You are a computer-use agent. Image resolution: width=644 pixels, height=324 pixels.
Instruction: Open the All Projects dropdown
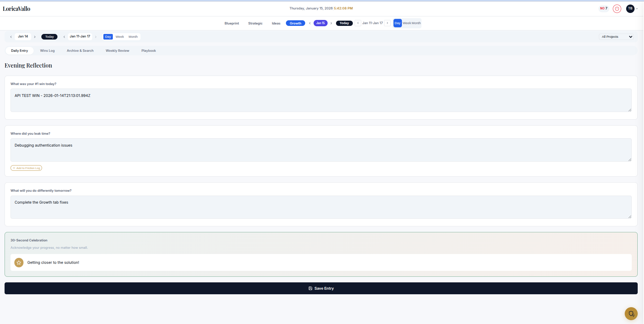[x=617, y=37]
